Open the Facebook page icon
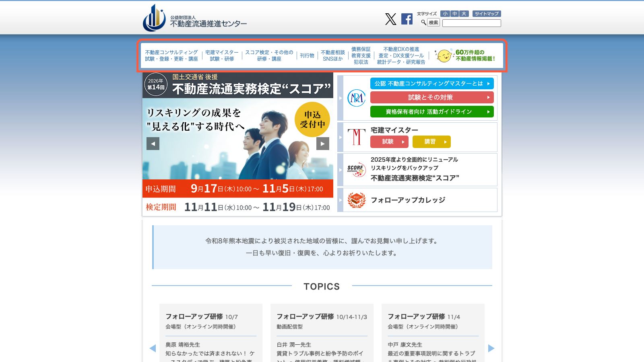Image resolution: width=644 pixels, height=362 pixels. [x=407, y=19]
